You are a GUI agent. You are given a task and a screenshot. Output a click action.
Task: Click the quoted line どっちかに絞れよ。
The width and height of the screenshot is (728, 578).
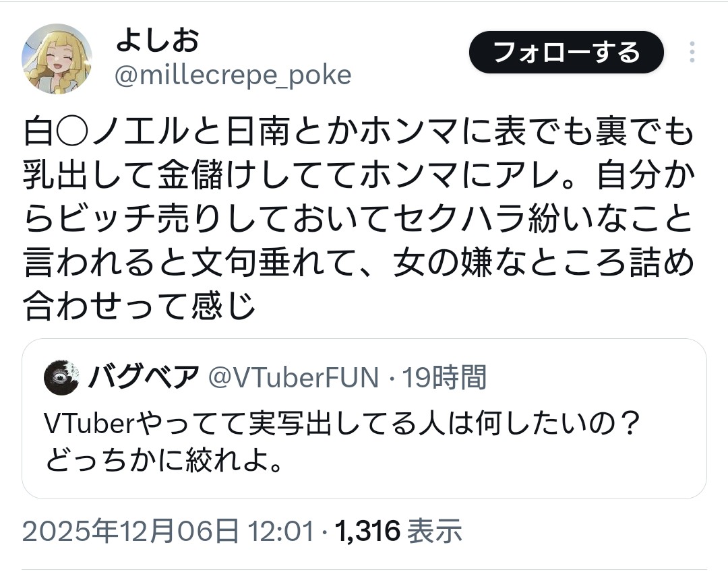[163, 461]
